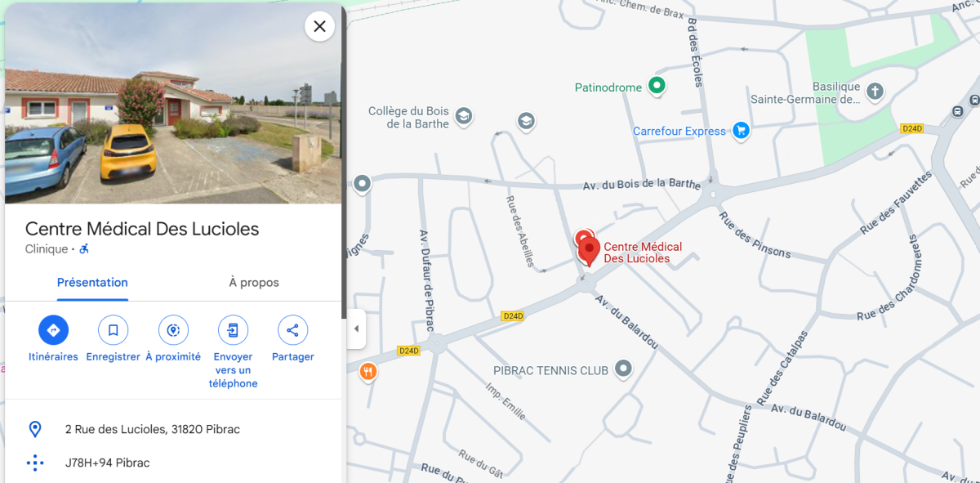
Task: Open the Présentation tab
Action: click(92, 283)
